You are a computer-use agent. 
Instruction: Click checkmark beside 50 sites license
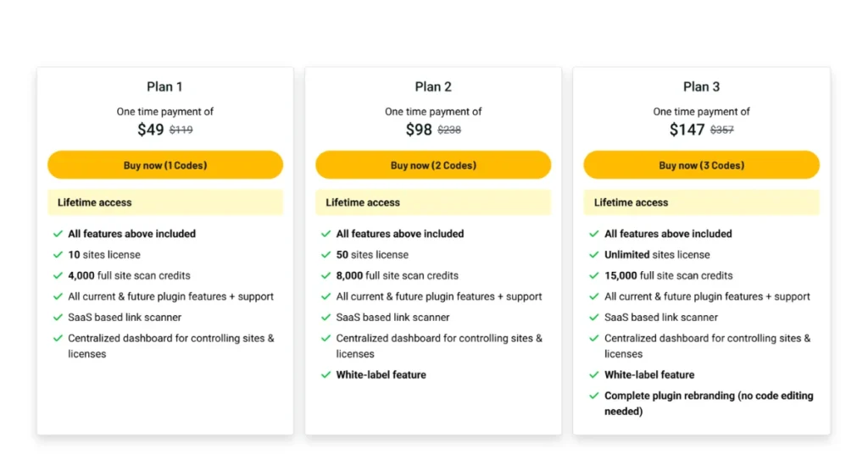click(325, 255)
